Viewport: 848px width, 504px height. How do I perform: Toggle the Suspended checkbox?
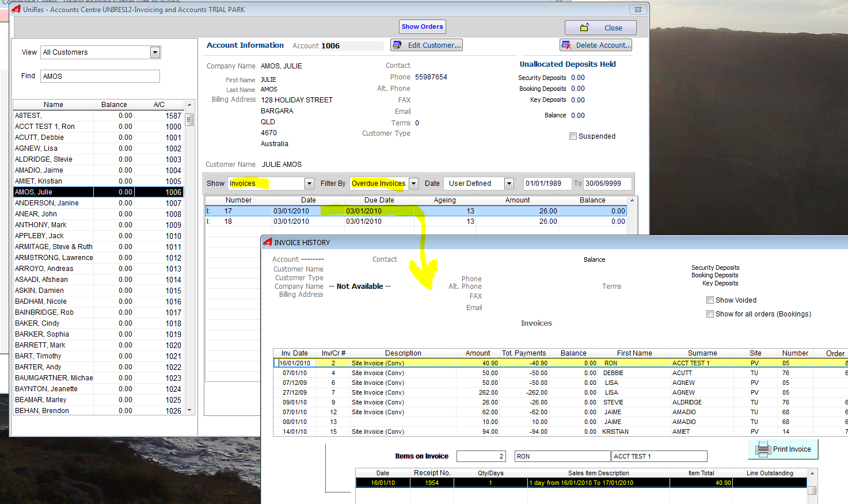click(x=573, y=136)
